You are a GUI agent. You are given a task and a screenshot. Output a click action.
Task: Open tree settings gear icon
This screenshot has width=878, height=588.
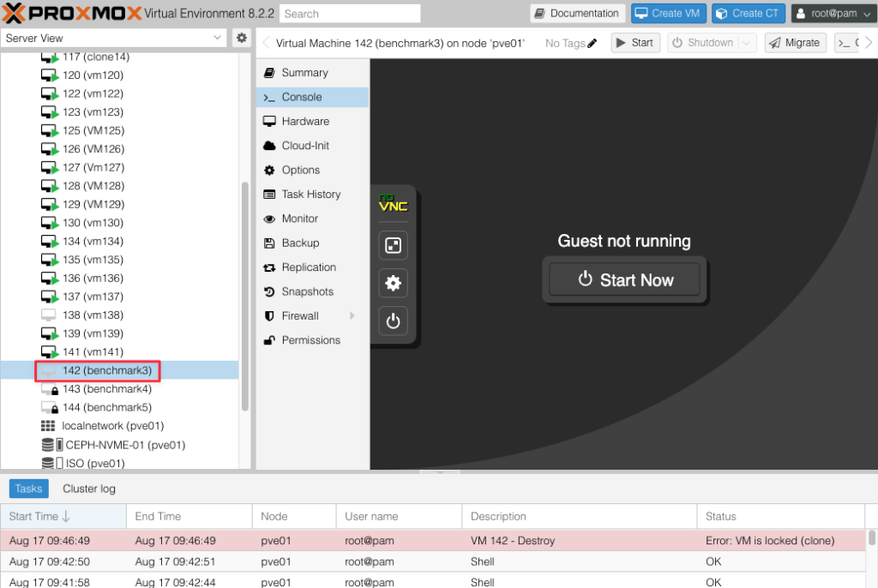[241, 38]
